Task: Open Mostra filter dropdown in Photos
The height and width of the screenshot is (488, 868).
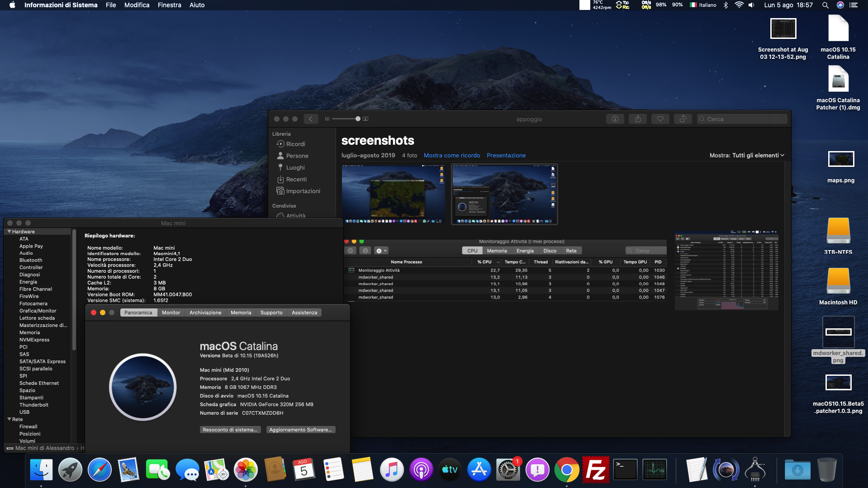Action: [x=747, y=155]
